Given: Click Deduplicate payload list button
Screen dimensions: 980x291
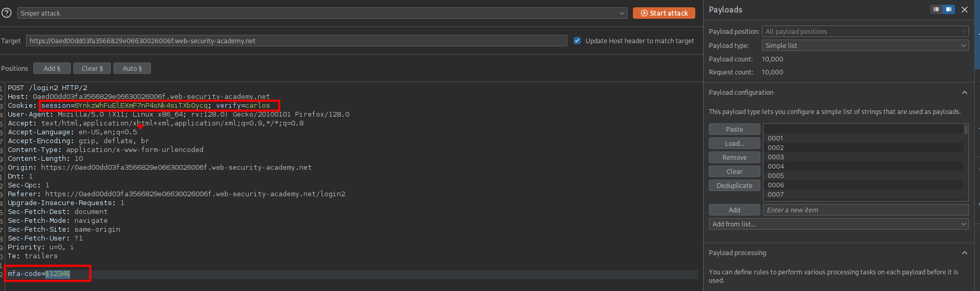Looking at the screenshot, I should [734, 185].
